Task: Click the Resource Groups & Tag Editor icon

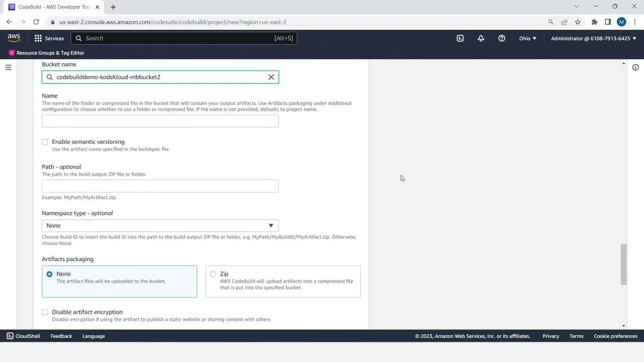Action: tap(12, 53)
